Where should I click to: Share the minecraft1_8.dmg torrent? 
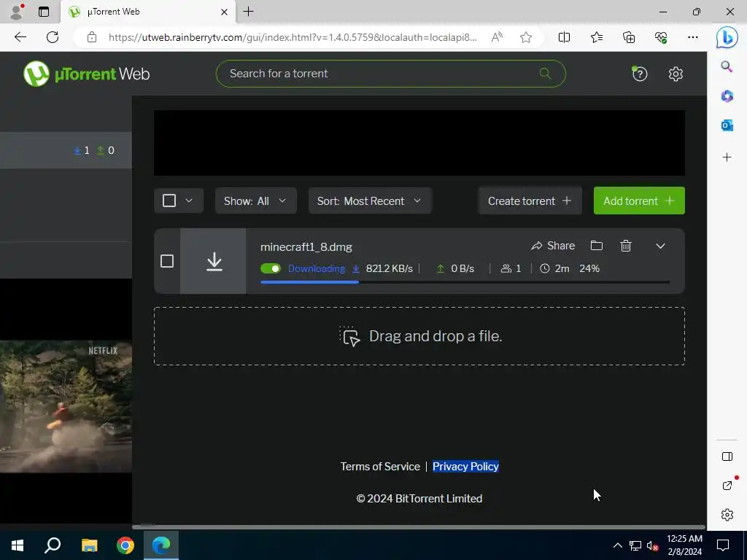point(553,246)
